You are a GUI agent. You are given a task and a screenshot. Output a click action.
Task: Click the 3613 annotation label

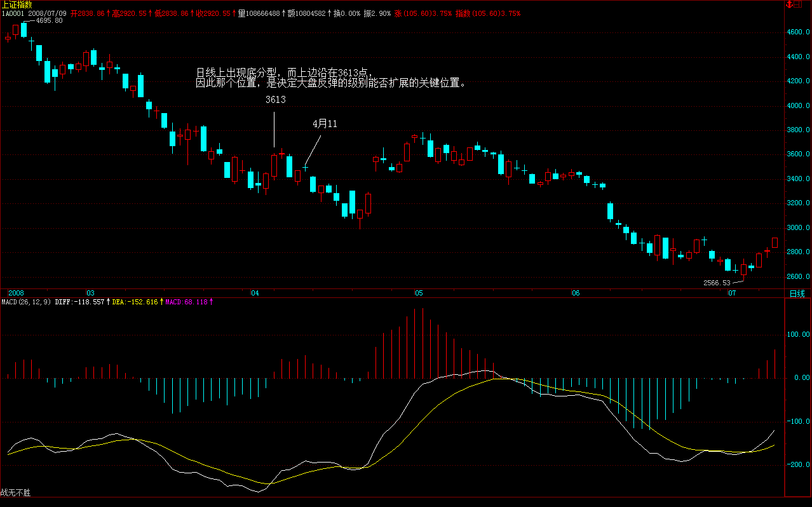click(275, 100)
